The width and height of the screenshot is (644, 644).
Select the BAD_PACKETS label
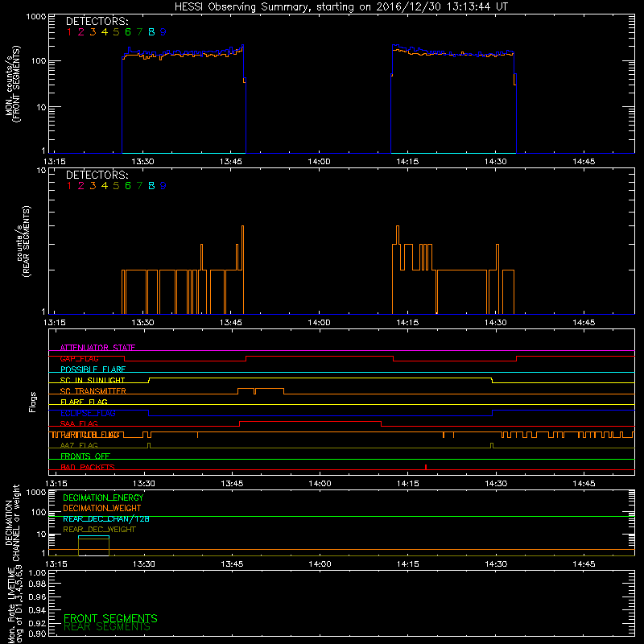pyautogui.click(x=88, y=467)
